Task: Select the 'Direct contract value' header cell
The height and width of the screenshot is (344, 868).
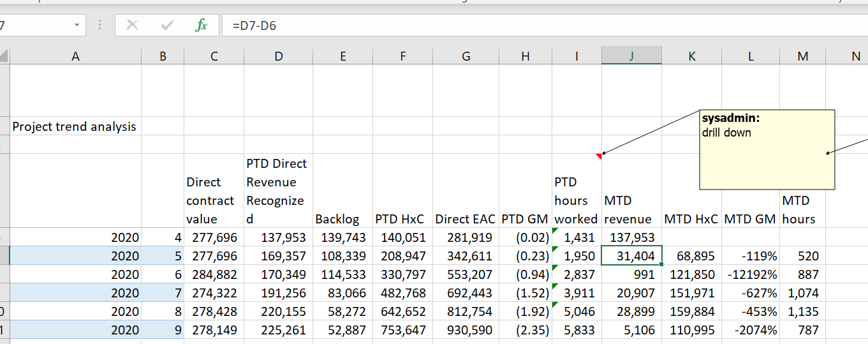Action: click(214, 190)
